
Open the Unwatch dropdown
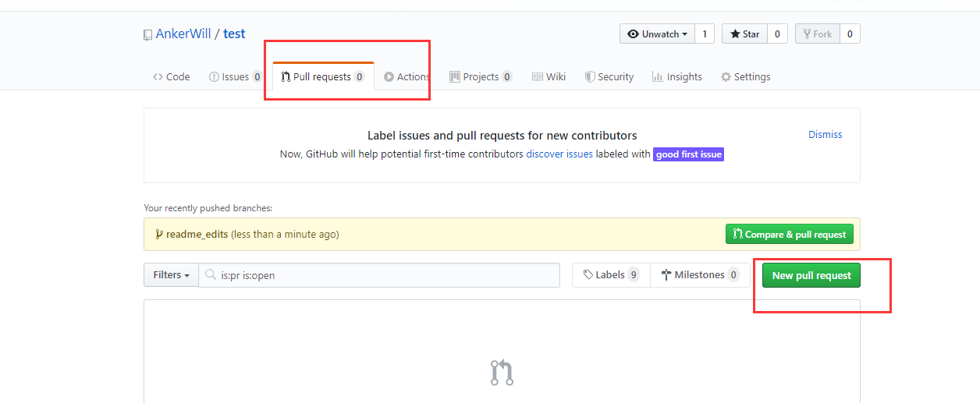click(x=657, y=34)
